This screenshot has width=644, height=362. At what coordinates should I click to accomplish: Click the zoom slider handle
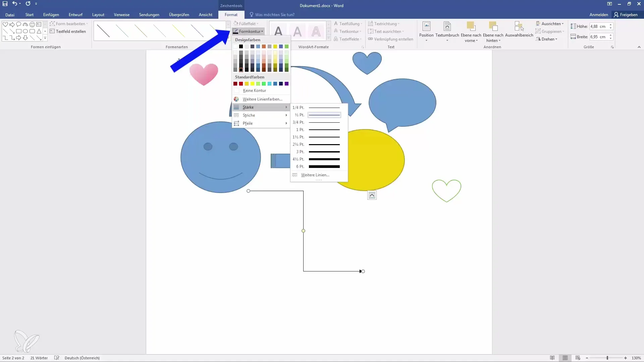pyautogui.click(x=607, y=358)
